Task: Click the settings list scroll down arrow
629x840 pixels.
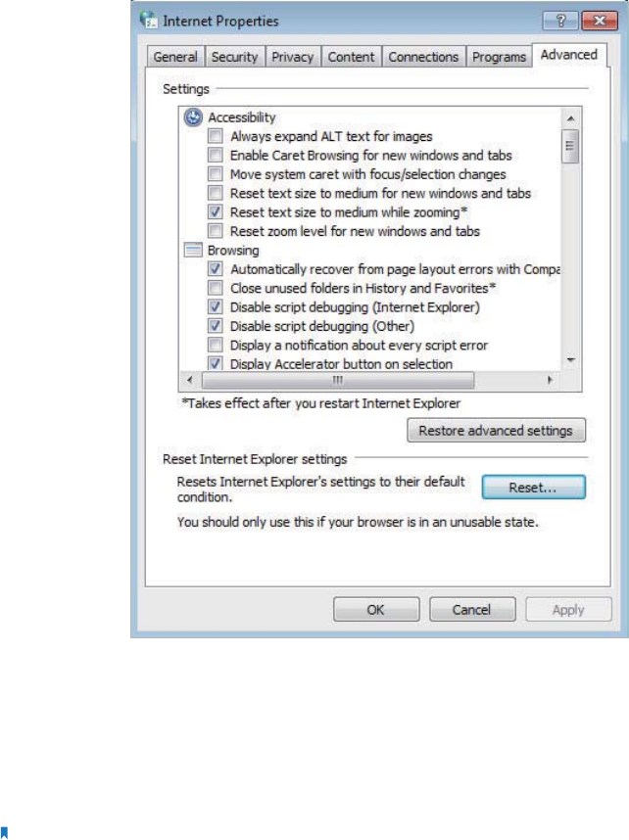Action: (x=570, y=360)
